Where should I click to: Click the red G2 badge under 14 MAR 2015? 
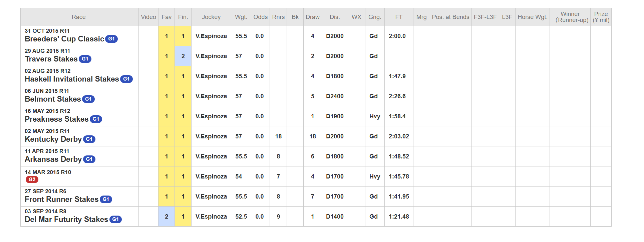tap(32, 179)
